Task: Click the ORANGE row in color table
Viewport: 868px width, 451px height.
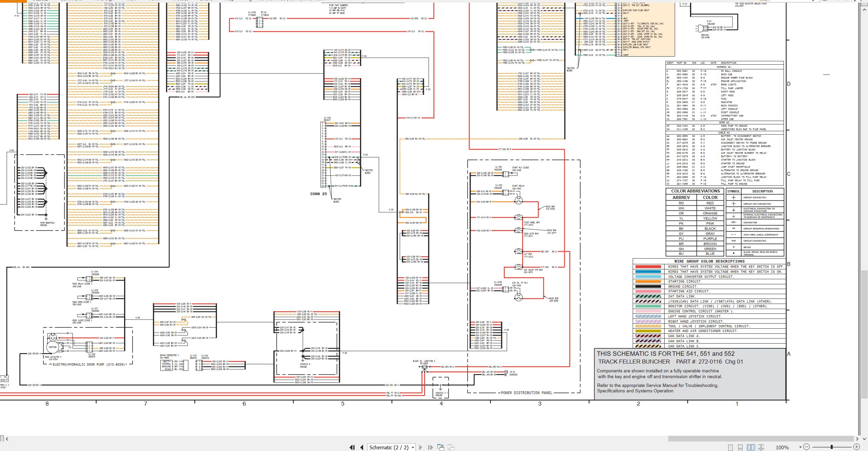Action: (695, 213)
